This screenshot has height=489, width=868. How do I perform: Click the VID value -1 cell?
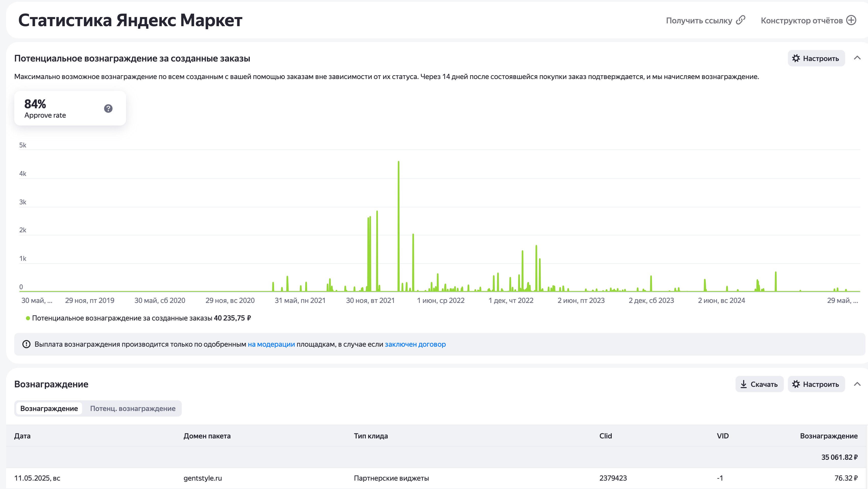720,478
